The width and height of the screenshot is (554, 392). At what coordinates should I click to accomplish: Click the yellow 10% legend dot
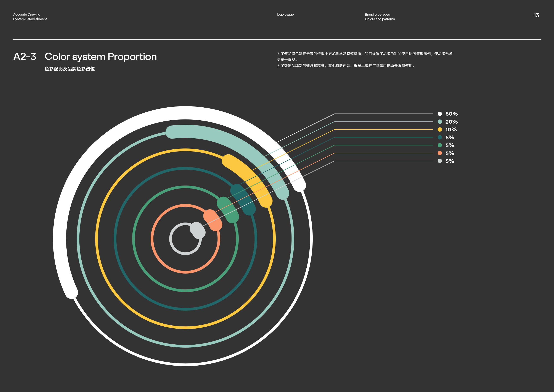click(x=440, y=130)
